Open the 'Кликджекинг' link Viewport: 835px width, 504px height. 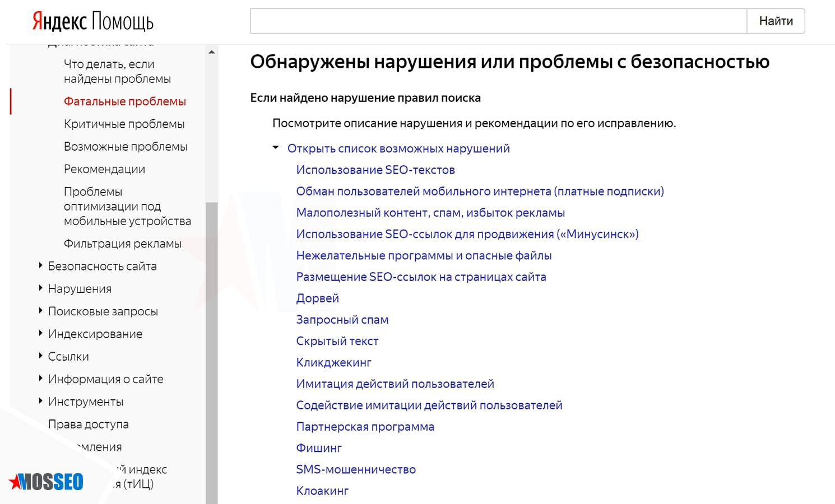[334, 362]
